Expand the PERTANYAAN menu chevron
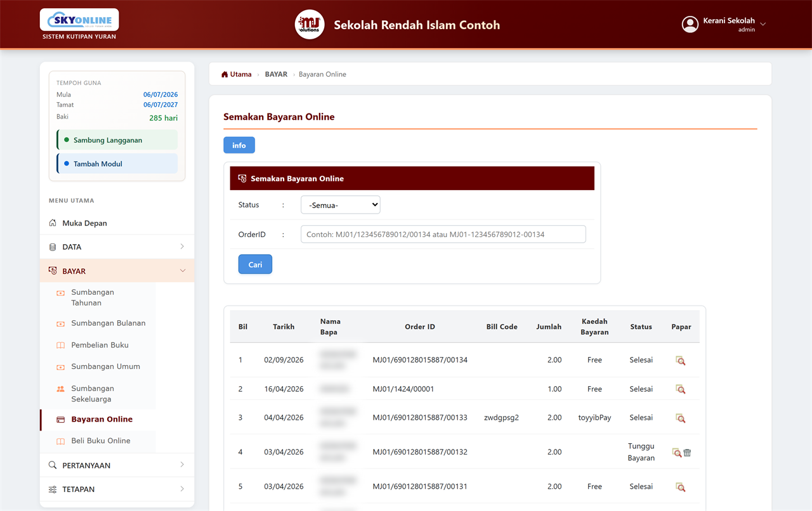 point(182,465)
